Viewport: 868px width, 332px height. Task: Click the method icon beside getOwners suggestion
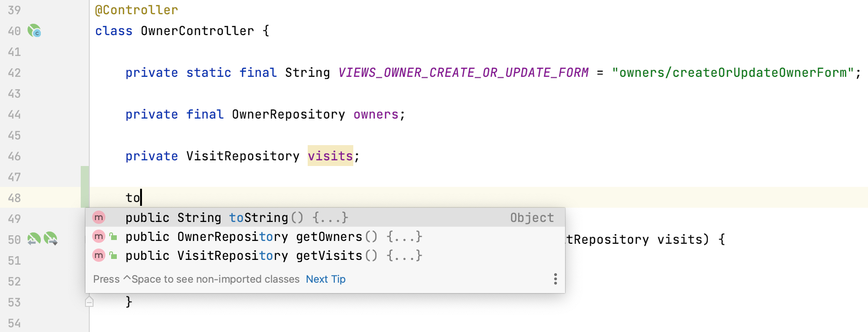pos(98,236)
